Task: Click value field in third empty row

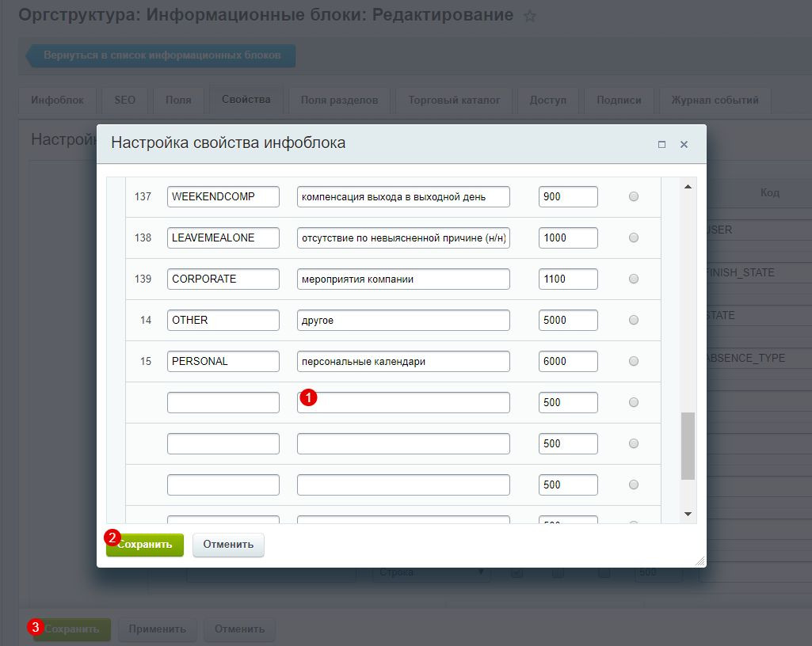Action: click(403, 484)
